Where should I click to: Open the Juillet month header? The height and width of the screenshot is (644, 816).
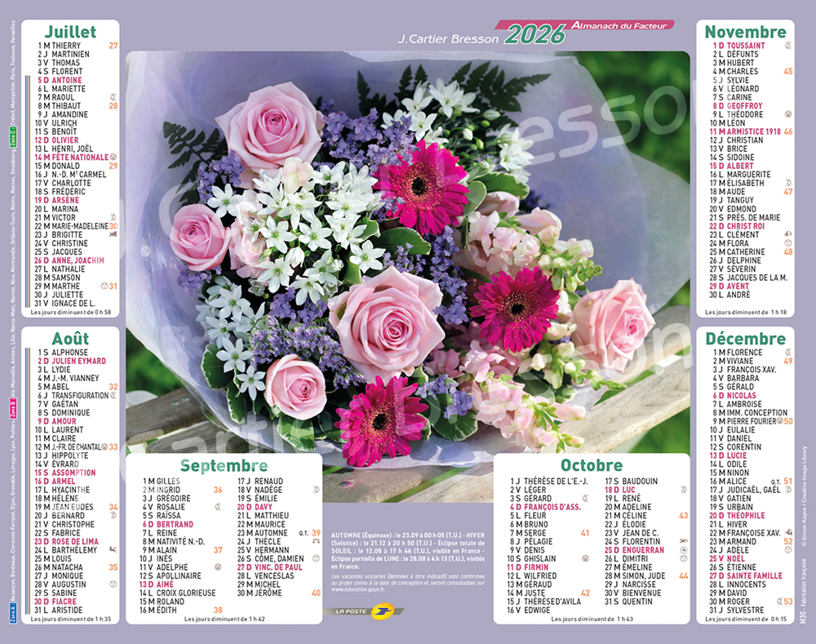tap(72, 32)
